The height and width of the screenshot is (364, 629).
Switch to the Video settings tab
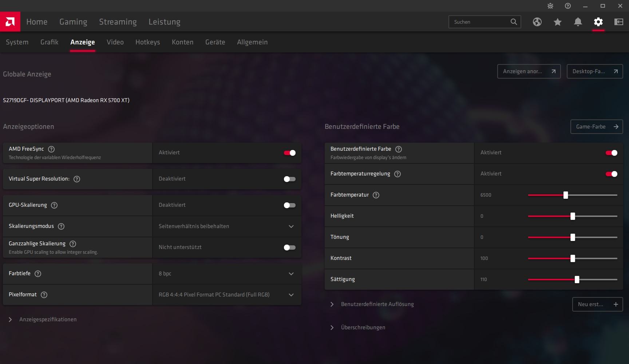click(115, 42)
